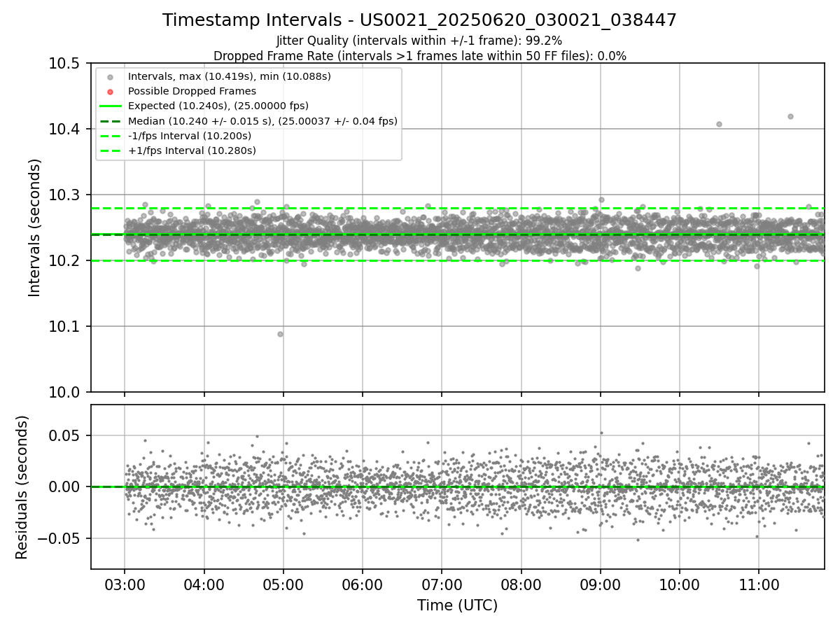Viewport: 840px width, 630px height.
Task: Click legend entry '+1/fps Interval (10.280s)'
Action: click(x=191, y=150)
